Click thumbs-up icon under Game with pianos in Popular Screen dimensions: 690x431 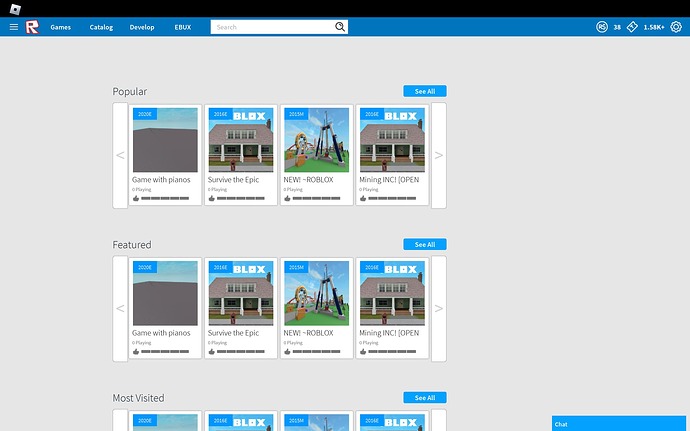pos(136,198)
